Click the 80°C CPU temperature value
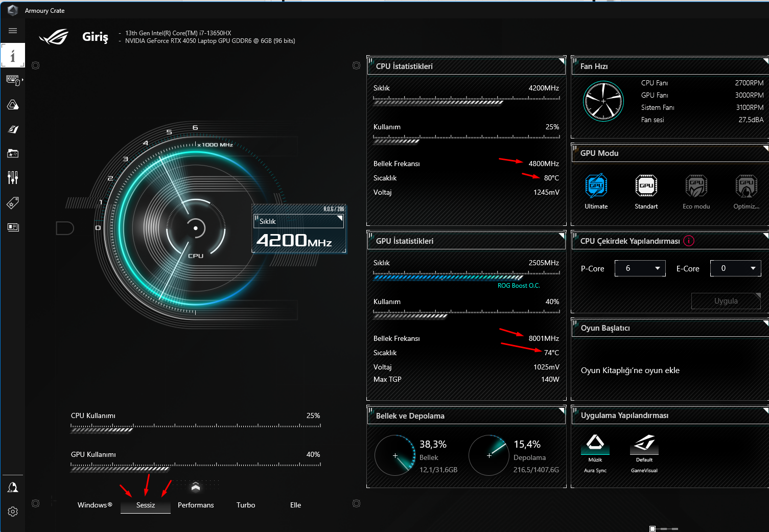Screen dimensions: 769x532 click(551, 178)
